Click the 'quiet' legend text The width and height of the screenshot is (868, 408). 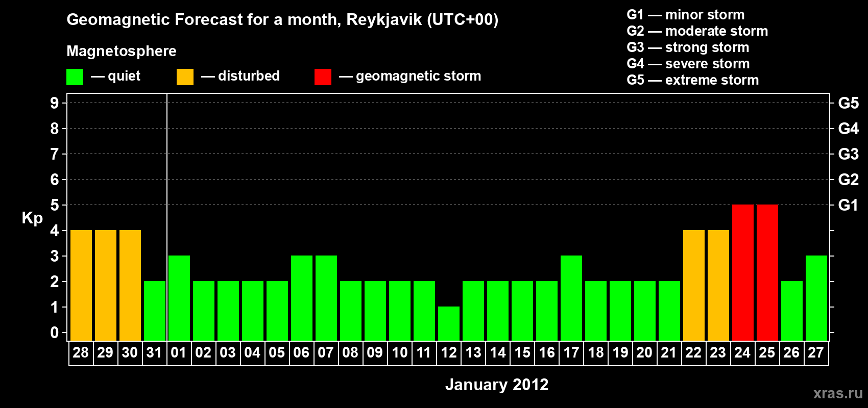[x=124, y=76]
